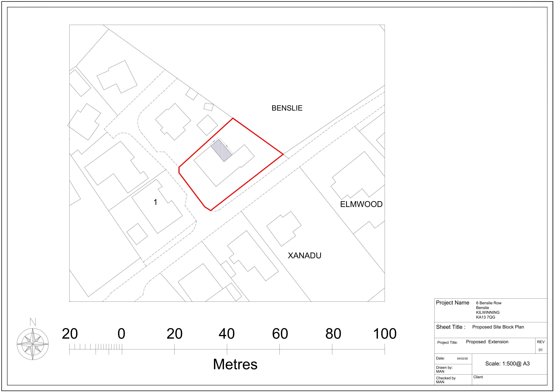The width and height of the screenshot is (555, 392).
Task: Click the Drawn by: label
Action: pos(444,368)
